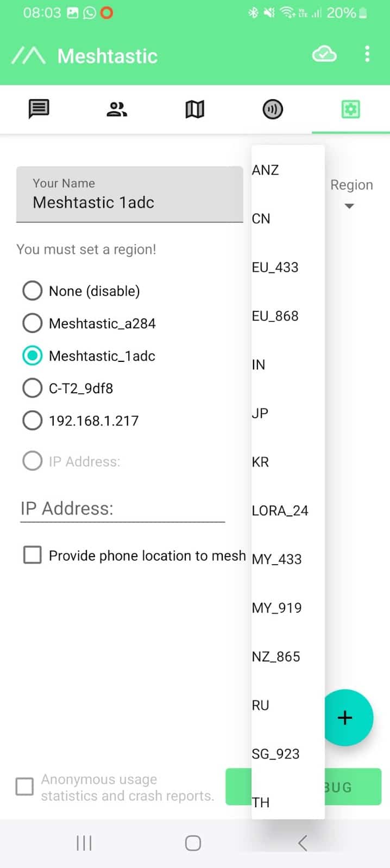Open the three-dot overflow menu

367,54
